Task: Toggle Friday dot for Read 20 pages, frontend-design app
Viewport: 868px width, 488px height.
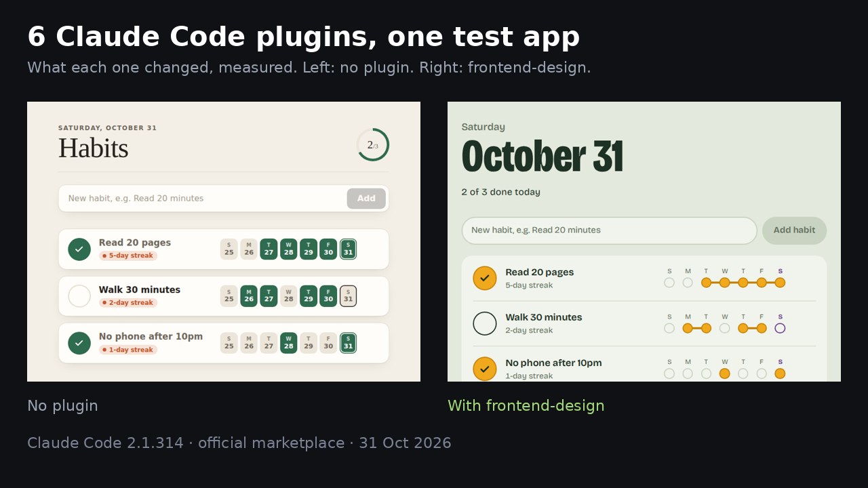Action: (762, 283)
